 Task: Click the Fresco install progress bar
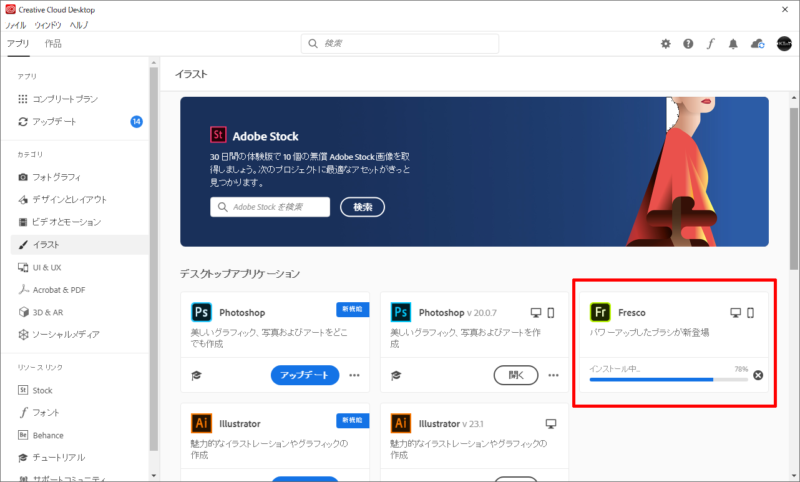click(668, 379)
